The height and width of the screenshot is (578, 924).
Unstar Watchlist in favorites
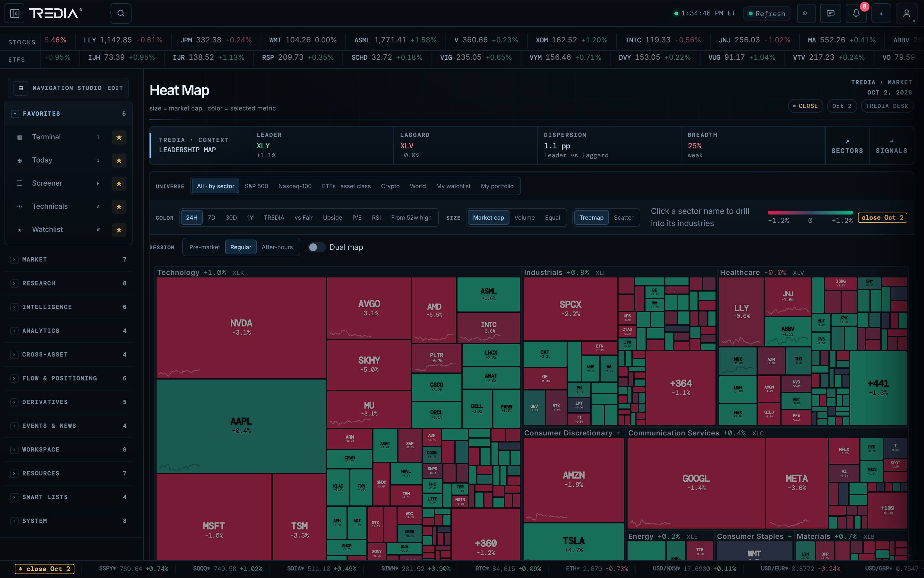click(119, 230)
